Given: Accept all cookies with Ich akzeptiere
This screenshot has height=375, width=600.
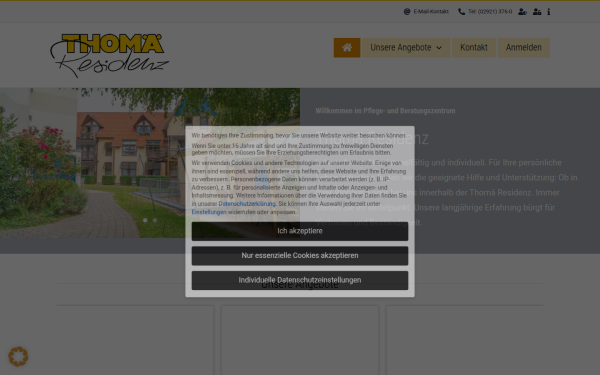Looking at the screenshot, I should tap(300, 231).
